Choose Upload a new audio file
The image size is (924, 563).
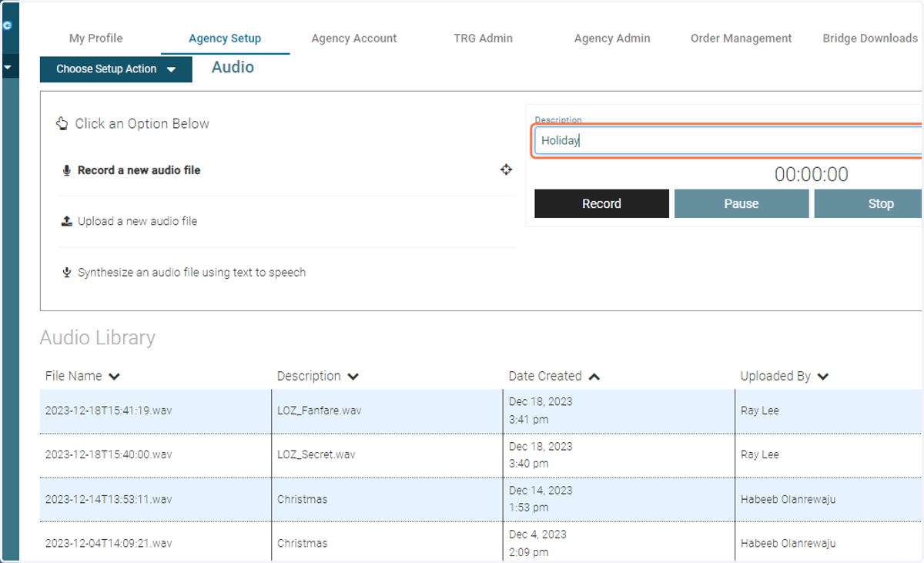[x=137, y=221]
